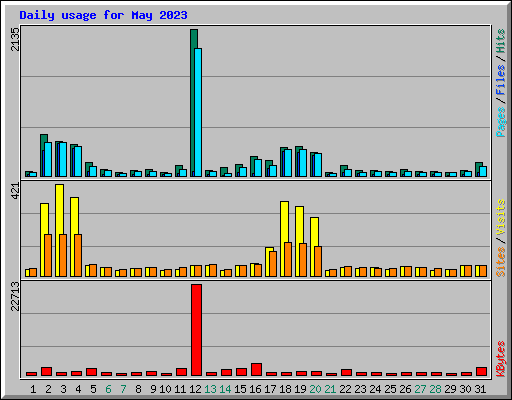The image size is (512, 400).
Task: Click green day 14 label
Action: point(225,389)
